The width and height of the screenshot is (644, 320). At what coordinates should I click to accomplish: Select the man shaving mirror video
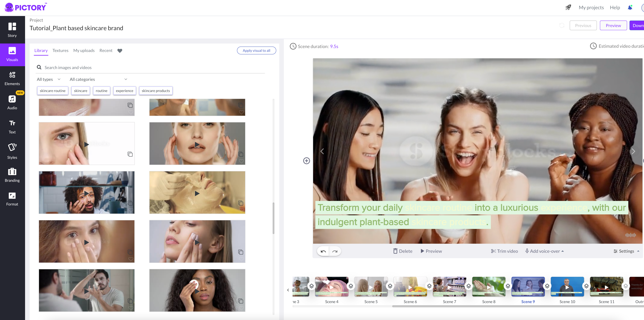[x=87, y=290]
